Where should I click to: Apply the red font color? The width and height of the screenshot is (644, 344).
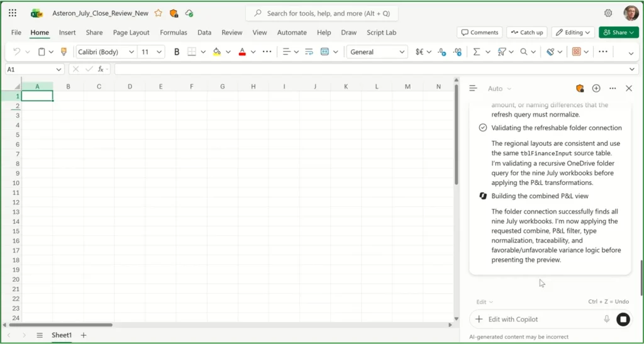click(242, 52)
